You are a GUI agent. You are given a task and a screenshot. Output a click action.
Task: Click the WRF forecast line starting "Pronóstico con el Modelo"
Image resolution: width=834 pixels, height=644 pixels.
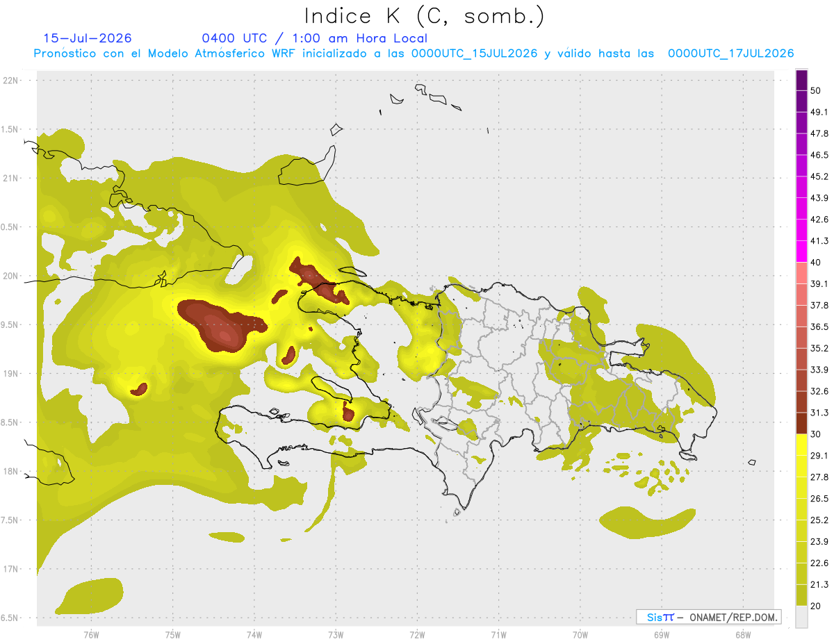coord(414,53)
